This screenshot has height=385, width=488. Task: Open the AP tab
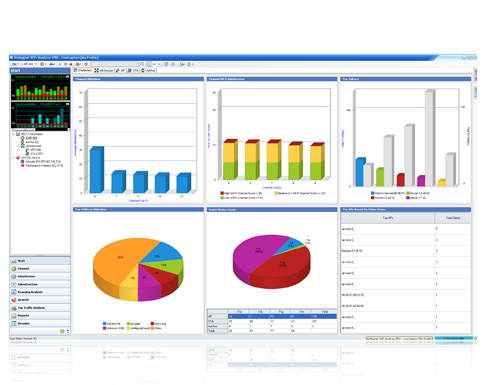(120, 70)
